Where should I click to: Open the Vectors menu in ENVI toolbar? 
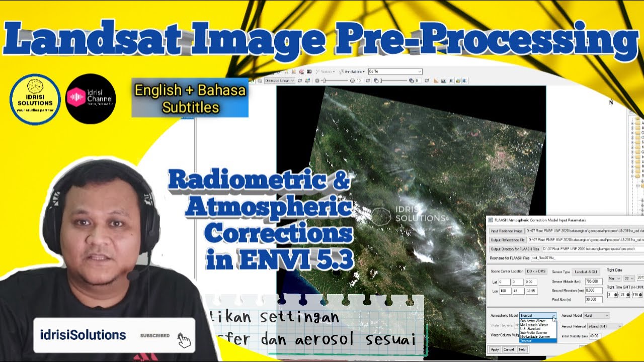tap(325, 71)
